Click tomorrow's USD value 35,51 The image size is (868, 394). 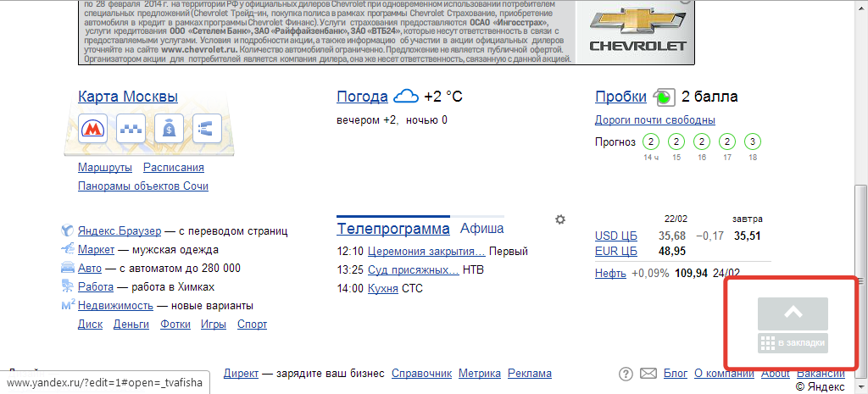[x=748, y=236]
